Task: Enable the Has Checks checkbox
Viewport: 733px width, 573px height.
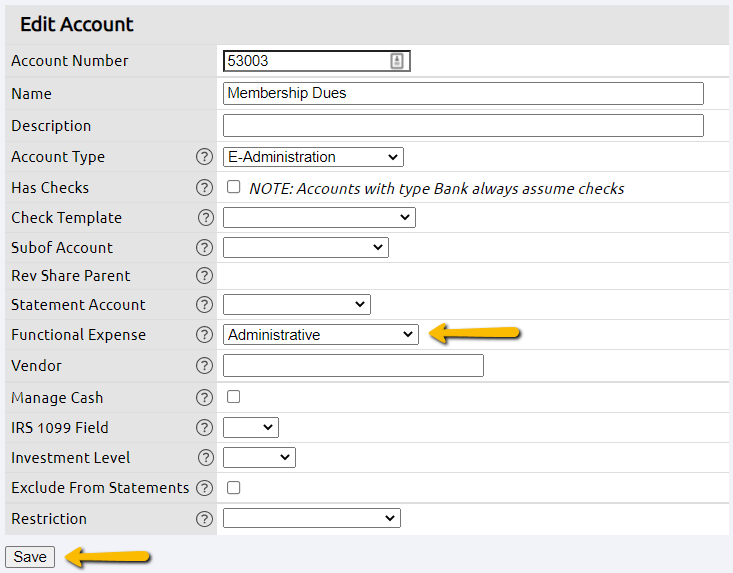Action: [233, 187]
